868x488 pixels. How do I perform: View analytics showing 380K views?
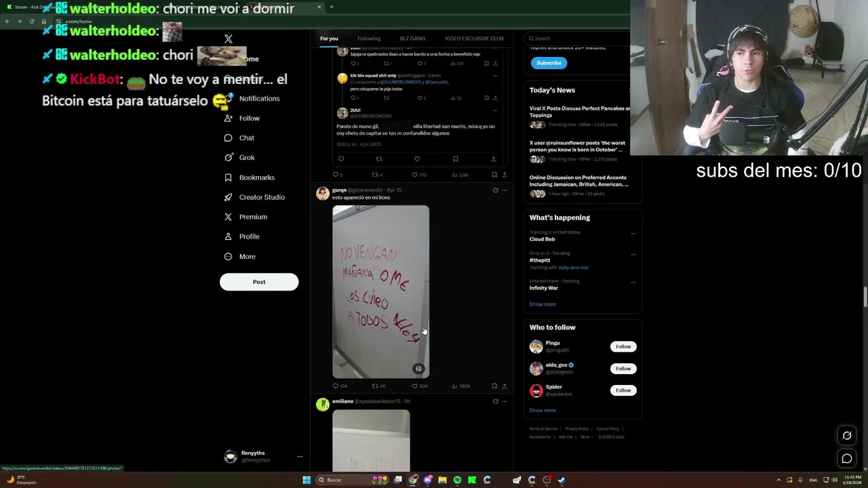coord(460,386)
